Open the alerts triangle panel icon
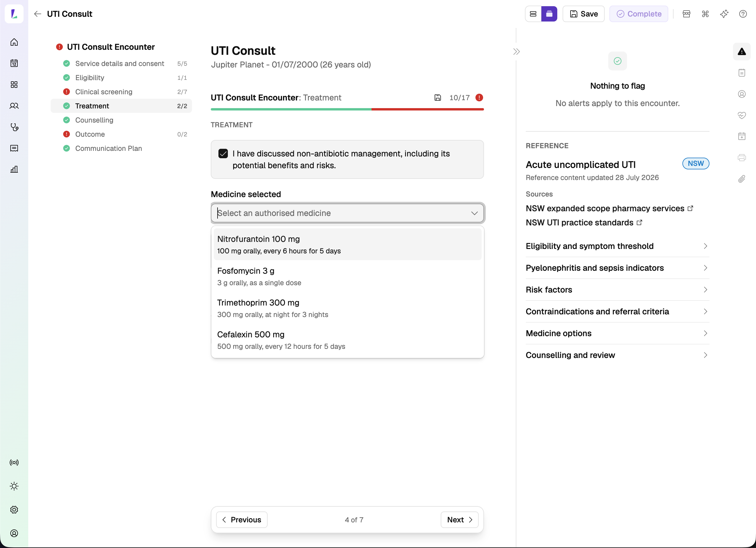This screenshot has width=756, height=548. tap(742, 52)
